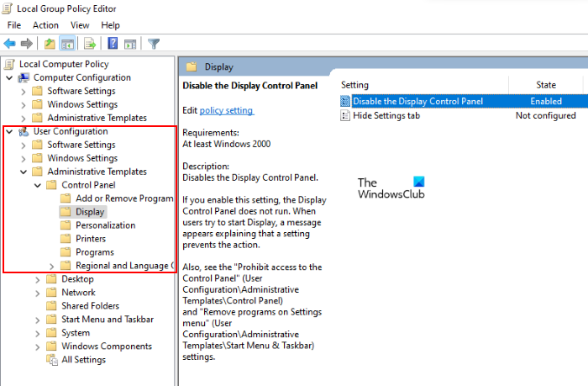Viewport: 588px width, 386px height.
Task: Open the File menu
Action: tap(14, 25)
